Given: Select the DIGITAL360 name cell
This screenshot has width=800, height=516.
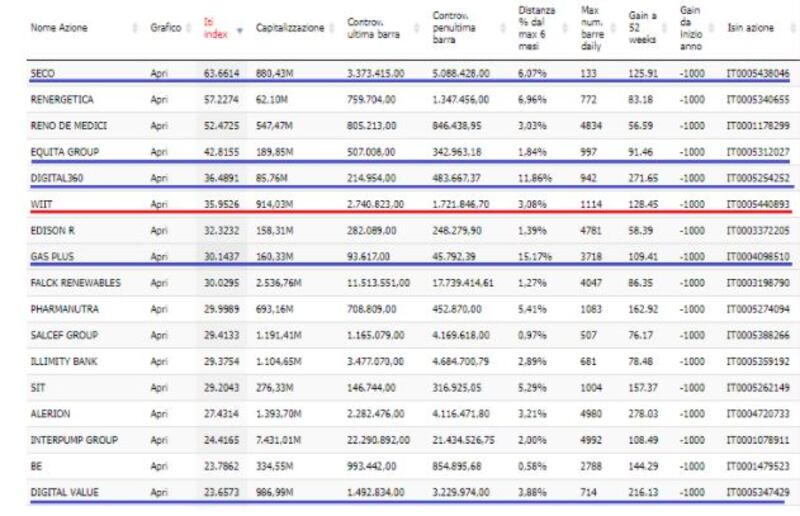Looking at the screenshot, I should pyautogui.click(x=57, y=178).
